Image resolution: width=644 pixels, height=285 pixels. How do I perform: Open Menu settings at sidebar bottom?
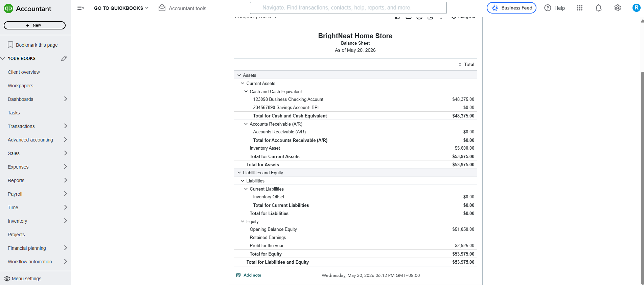pos(23,279)
